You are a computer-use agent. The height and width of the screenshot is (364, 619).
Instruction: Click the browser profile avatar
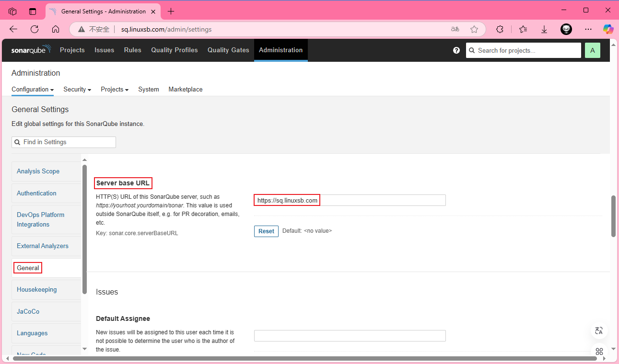coord(566,29)
